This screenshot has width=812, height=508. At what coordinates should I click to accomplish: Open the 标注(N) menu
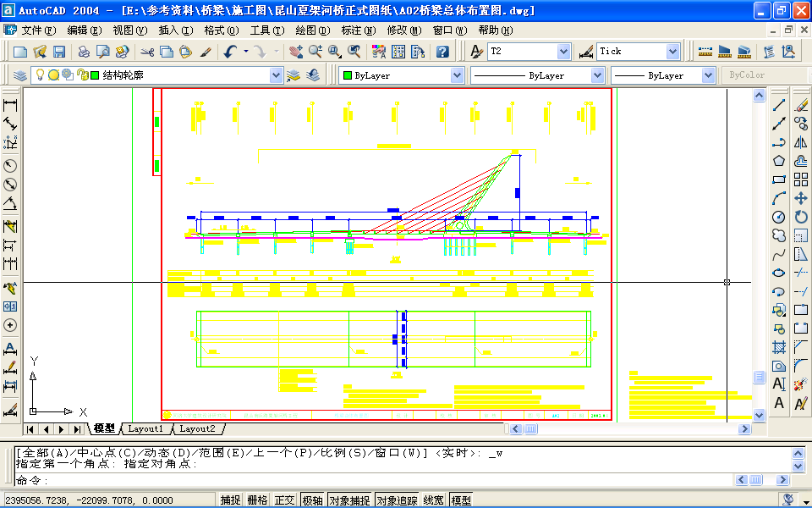(x=359, y=30)
